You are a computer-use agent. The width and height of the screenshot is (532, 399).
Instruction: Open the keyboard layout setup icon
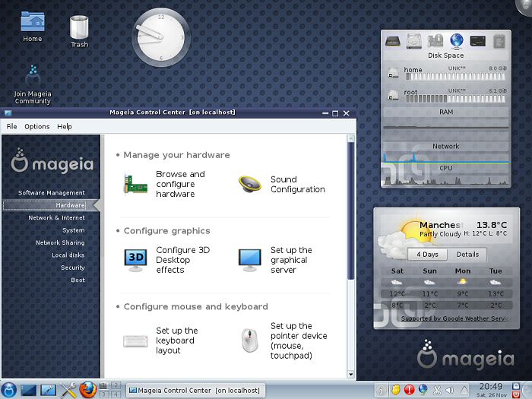(135, 341)
